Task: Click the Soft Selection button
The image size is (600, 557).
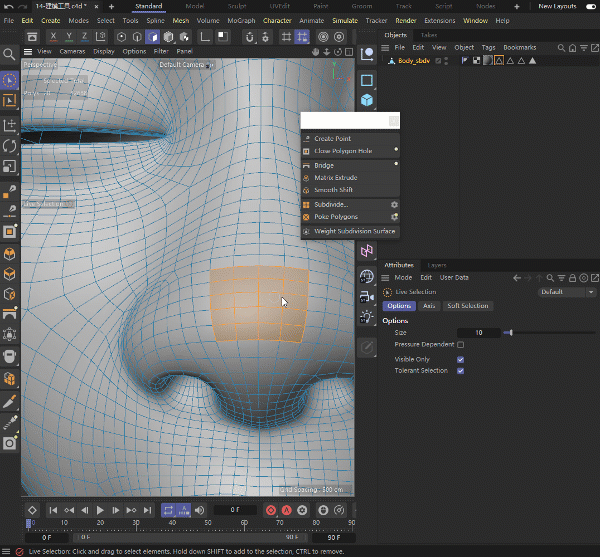Action: 467,306
